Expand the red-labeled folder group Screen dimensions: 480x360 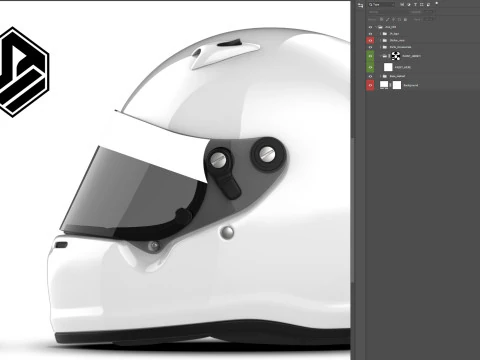pyautogui.click(x=380, y=40)
